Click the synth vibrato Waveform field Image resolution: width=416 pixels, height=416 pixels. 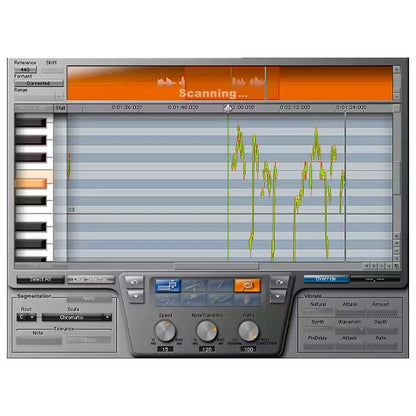tap(350, 330)
